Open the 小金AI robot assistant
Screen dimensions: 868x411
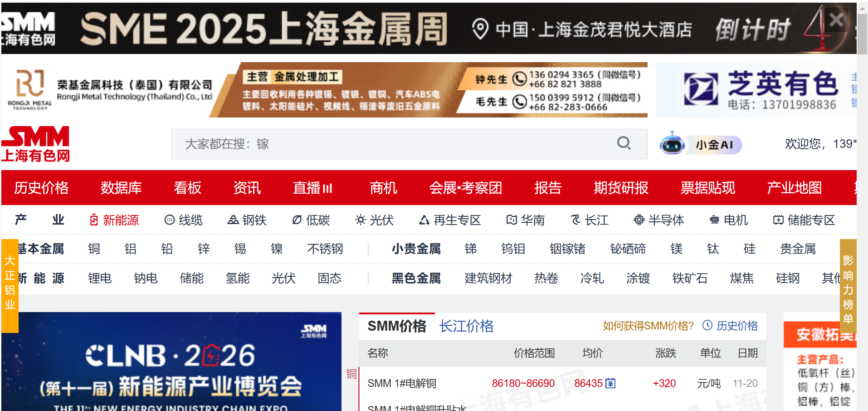(701, 144)
